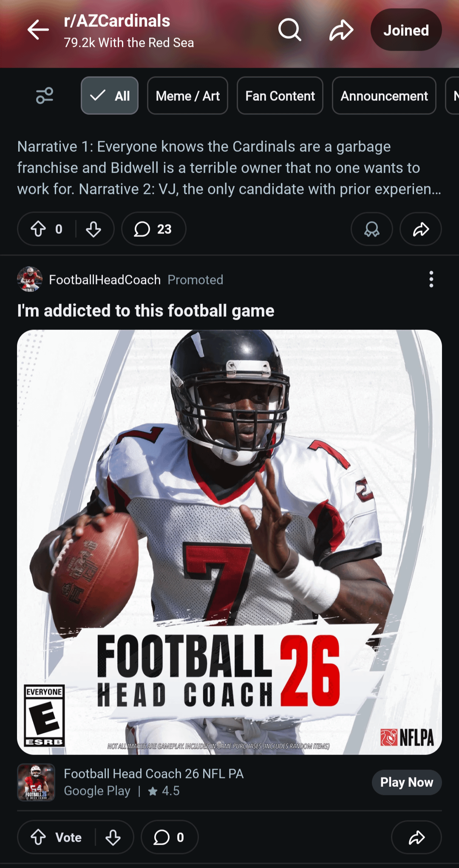Upvote the Narrative post
459x868 pixels.
[x=38, y=229]
